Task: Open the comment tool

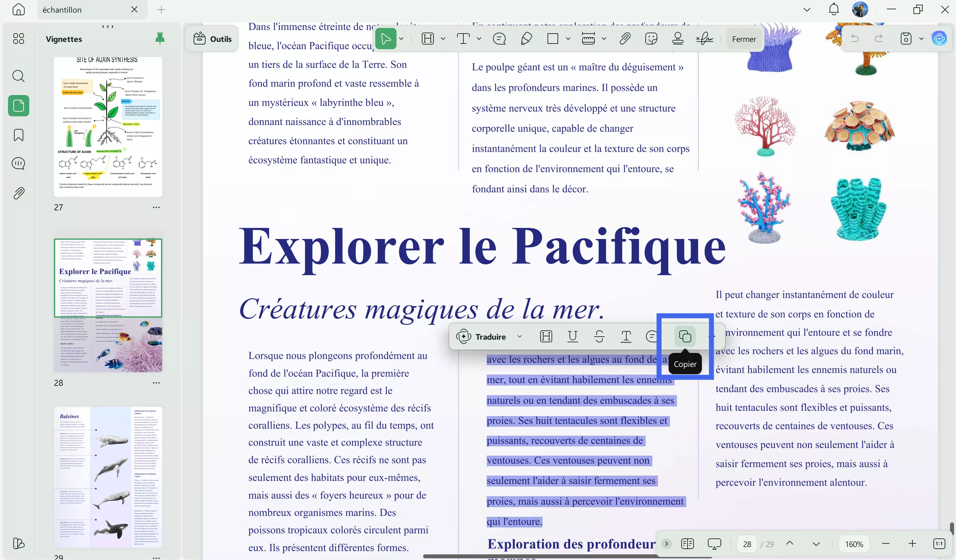Action: click(x=499, y=38)
